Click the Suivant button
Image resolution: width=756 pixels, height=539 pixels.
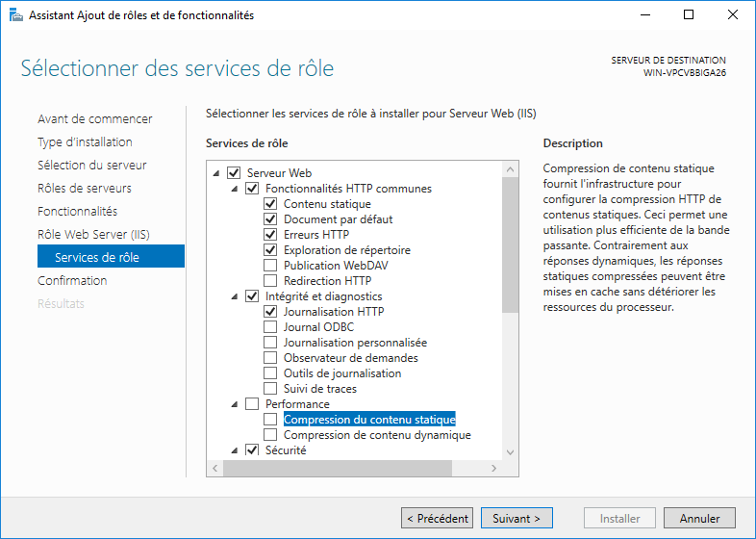(517, 519)
